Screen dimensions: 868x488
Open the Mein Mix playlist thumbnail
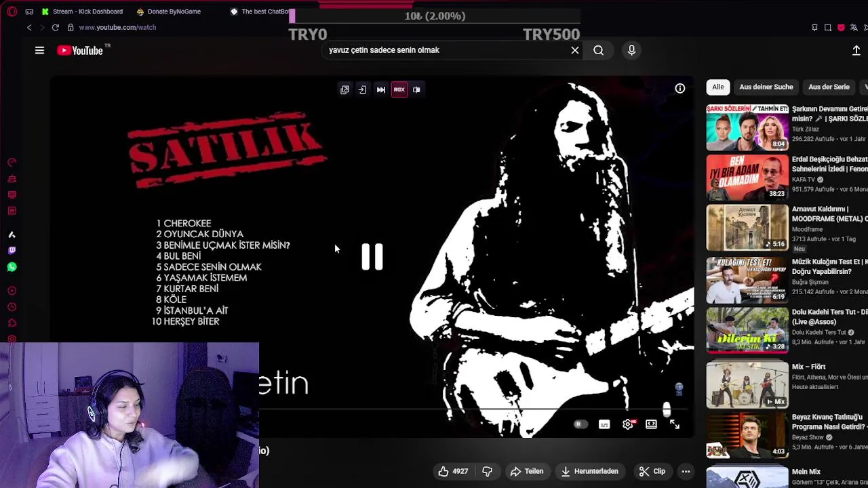pyautogui.click(x=747, y=477)
